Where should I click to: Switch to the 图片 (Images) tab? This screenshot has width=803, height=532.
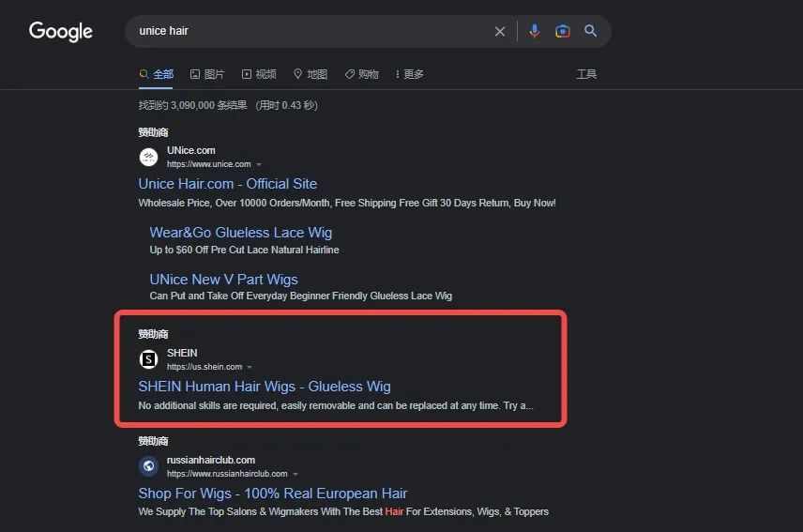207,74
